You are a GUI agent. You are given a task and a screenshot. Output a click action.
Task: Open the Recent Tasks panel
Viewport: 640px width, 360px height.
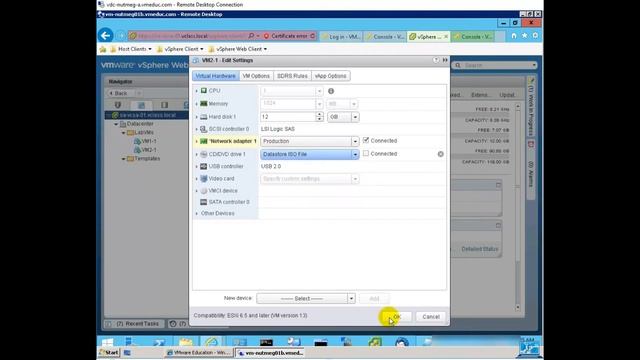pyautogui.click(x=138, y=324)
